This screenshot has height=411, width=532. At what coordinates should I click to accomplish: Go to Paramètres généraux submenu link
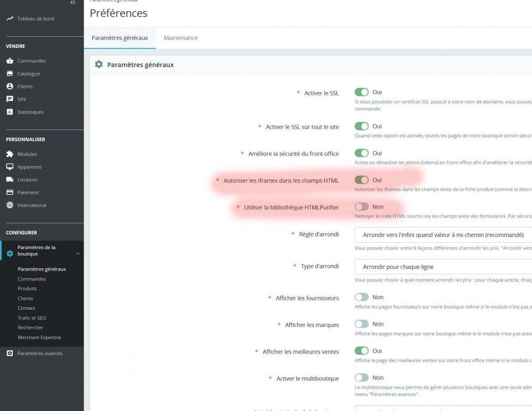tap(41, 269)
